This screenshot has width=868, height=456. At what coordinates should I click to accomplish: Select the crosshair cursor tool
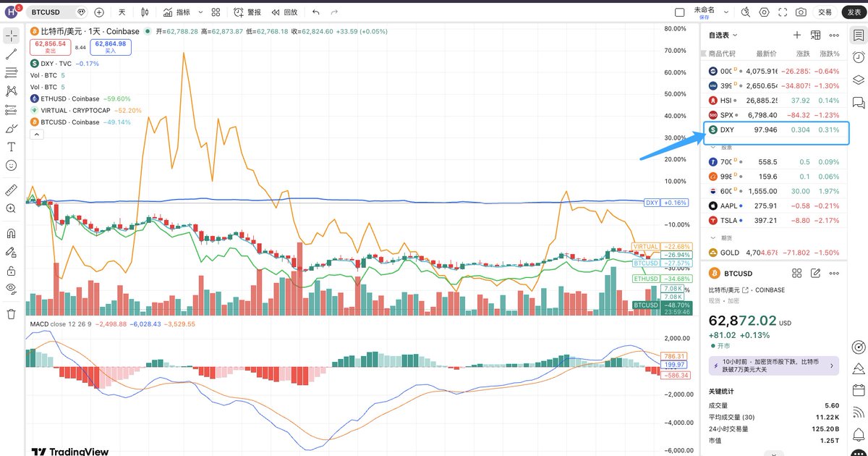11,35
